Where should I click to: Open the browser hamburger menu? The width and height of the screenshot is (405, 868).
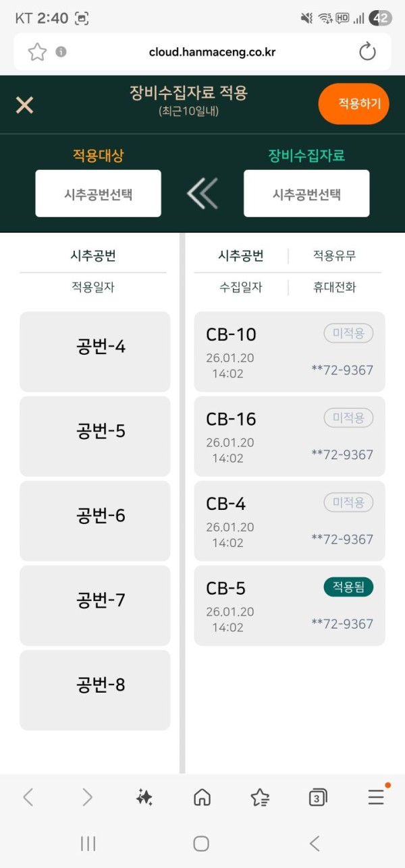[376, 797]
